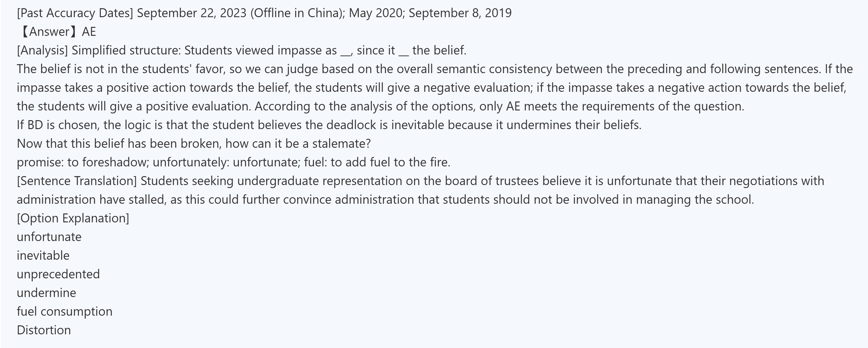
Task: Click the line starting 'administration have stalled'
Action: [x=385, y=199]
